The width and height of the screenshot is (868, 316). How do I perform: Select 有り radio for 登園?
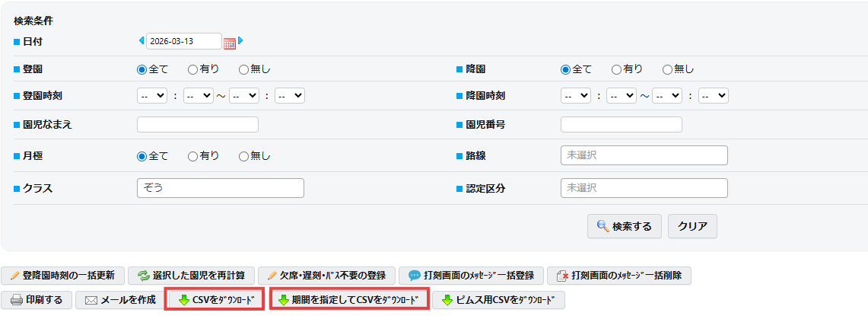pyautogui.click(x=192, y=69)
